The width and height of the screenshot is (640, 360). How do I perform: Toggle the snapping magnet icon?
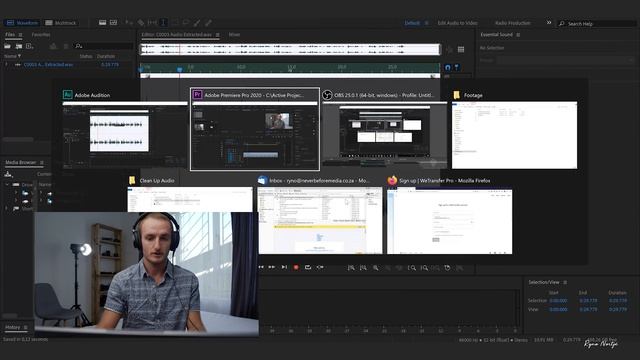pos(448,67)
